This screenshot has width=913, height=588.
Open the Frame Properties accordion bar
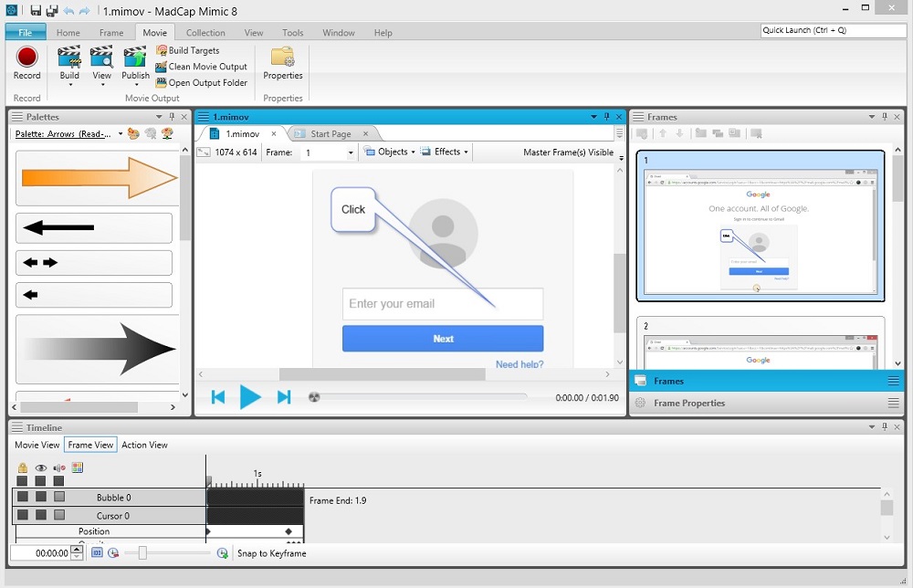(x=767, y=403)
